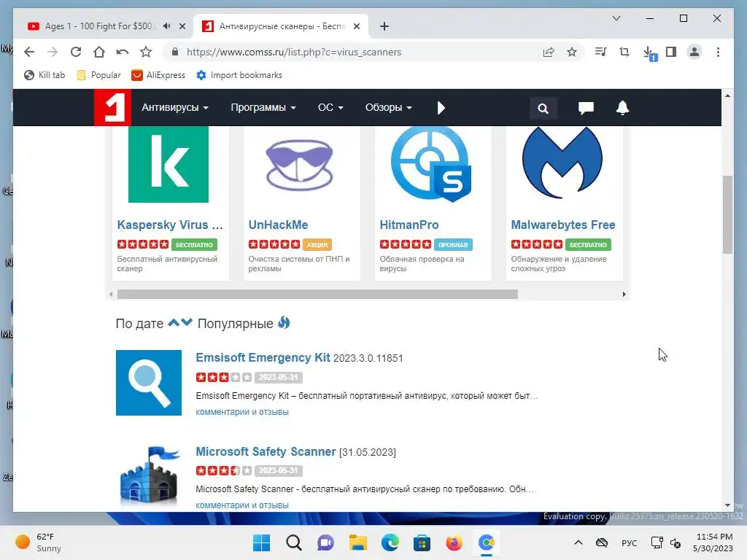Launch Microsoft Edge from taskbar
This screenshot has width=747, height=560.
[390, 542]
